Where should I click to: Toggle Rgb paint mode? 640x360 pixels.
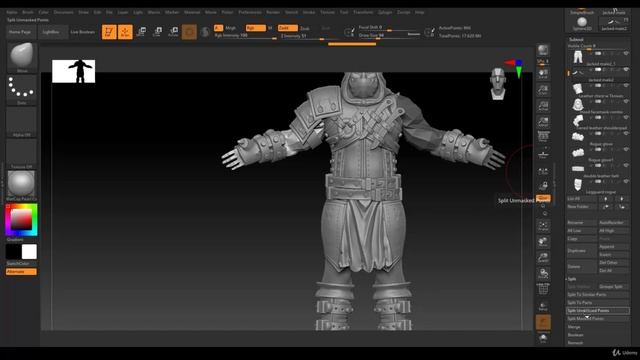pos(256,28)
